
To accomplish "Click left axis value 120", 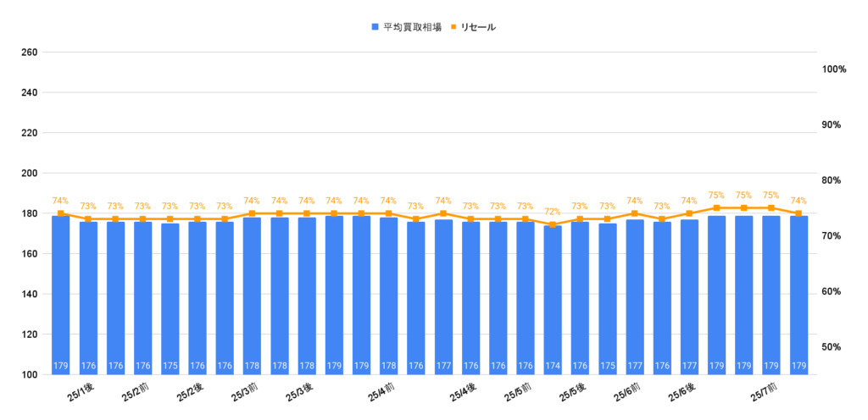I will tap(30, 334).
